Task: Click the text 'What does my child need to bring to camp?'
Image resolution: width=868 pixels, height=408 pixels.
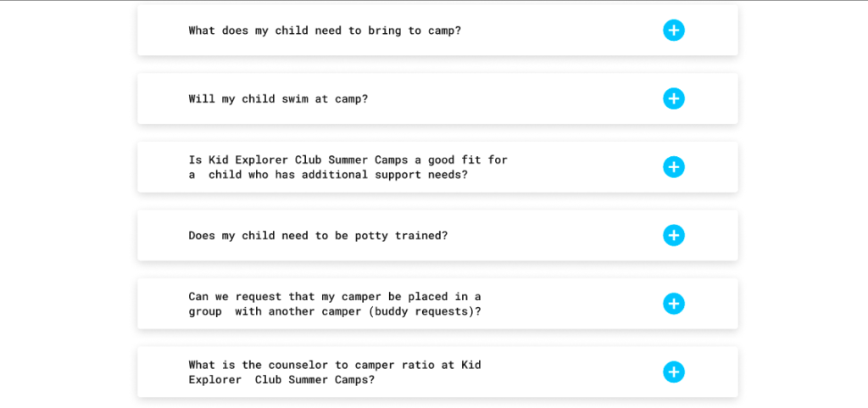Action: (324, 31)
